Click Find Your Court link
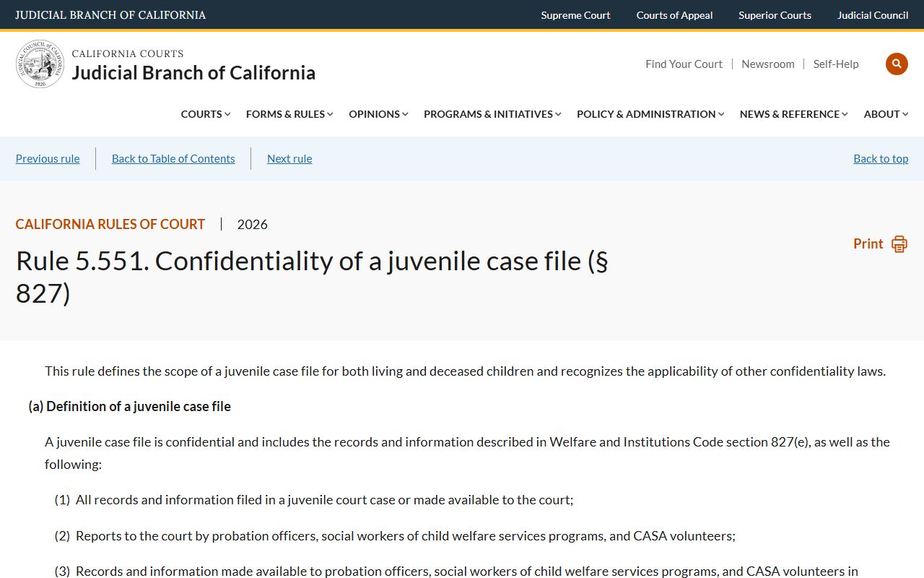The height and width of the screenshot is (578, 924). point(684,64)
